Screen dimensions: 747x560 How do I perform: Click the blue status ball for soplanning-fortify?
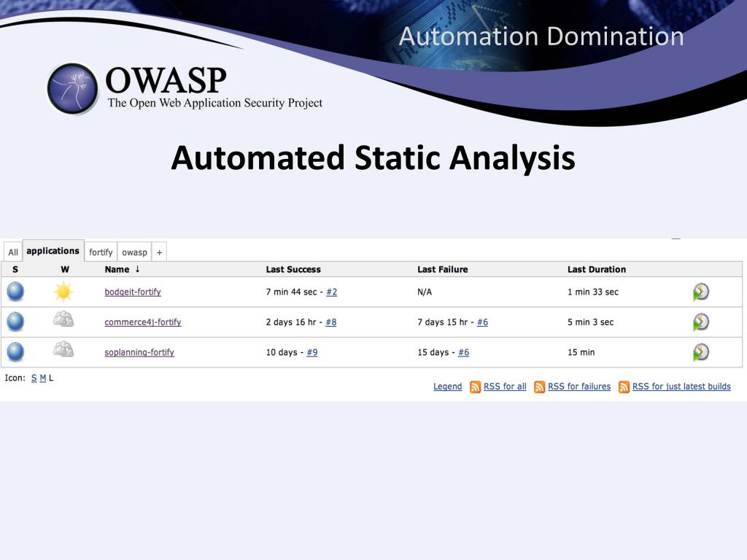pyautogui.click(x=15, y=352)
